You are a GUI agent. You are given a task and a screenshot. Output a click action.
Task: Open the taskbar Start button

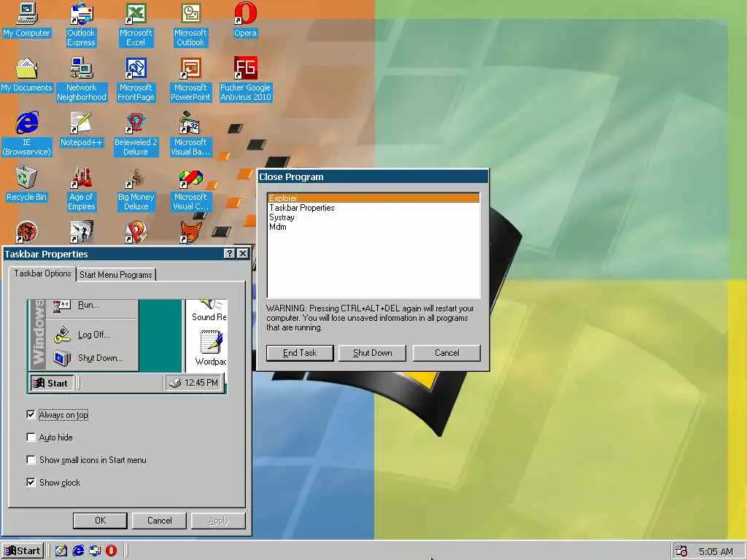click(x=23, y=551)
